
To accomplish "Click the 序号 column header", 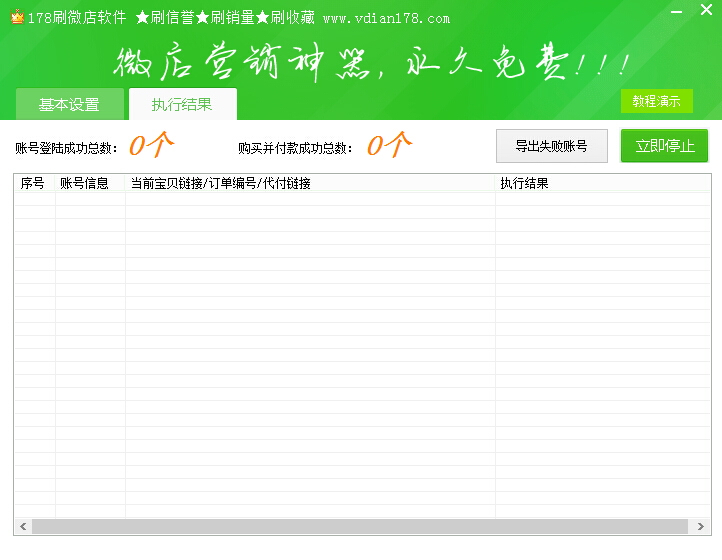I will coord(35,183).
